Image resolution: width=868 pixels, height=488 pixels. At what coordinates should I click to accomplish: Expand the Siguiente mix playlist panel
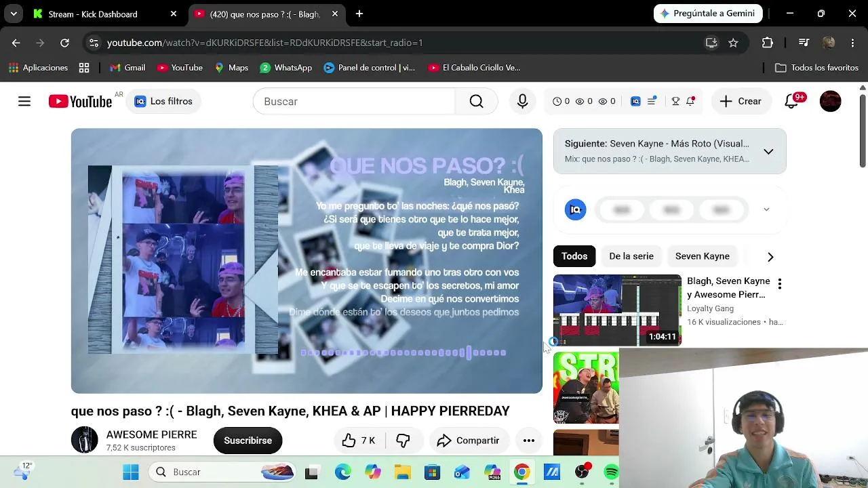(x=768, y=152)
